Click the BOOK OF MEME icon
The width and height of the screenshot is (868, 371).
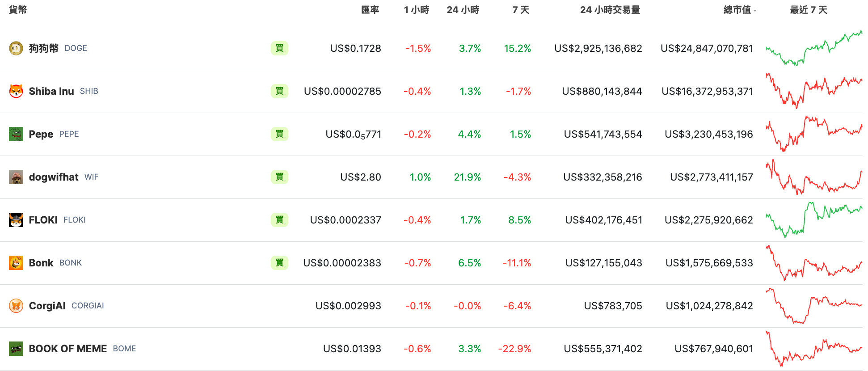(x=16, y=349)
